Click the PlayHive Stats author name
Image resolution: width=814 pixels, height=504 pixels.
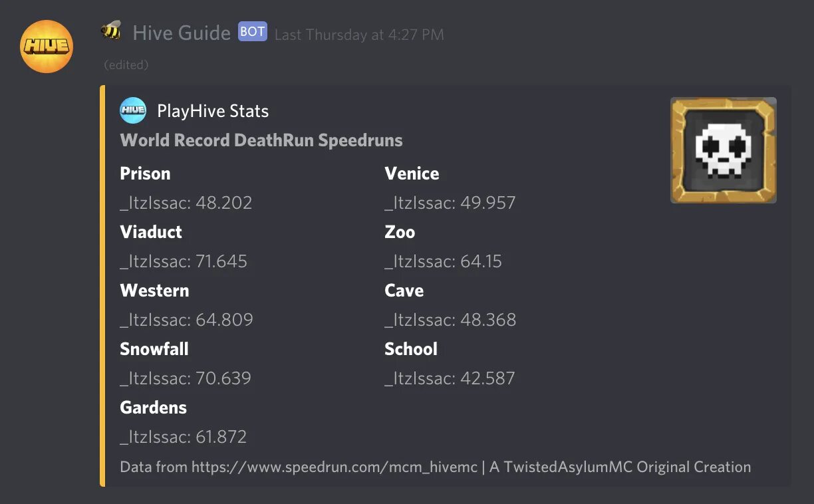pos(213,111)
